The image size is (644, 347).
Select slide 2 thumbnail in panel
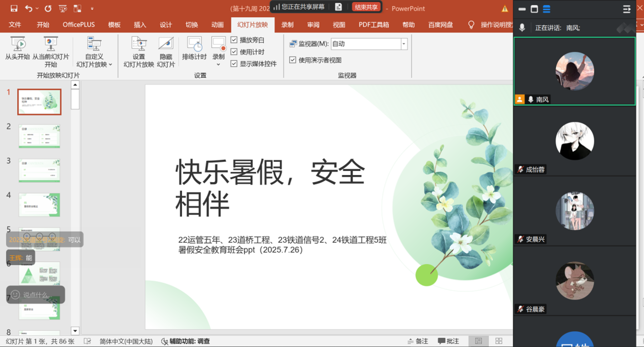coord(40,136)
